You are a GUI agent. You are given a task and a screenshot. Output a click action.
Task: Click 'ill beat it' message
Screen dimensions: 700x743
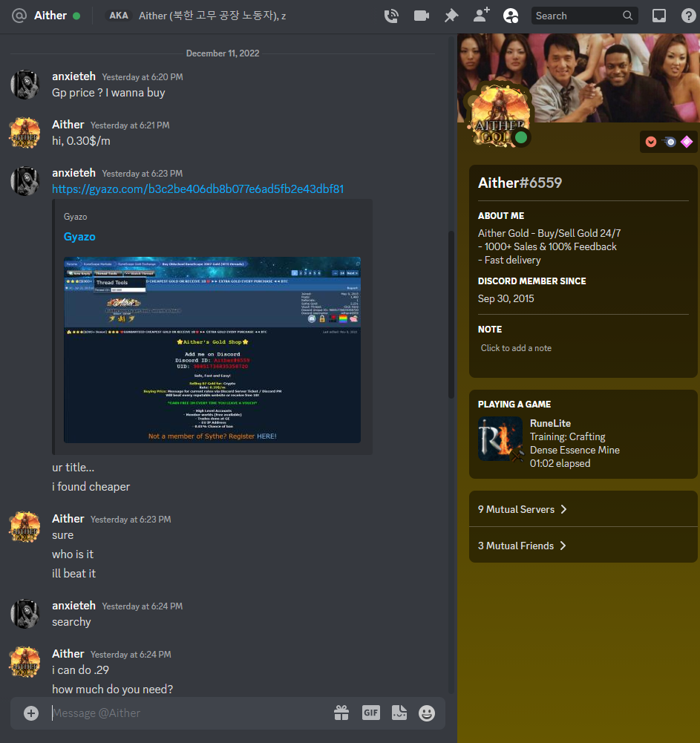tap(74, 573)
